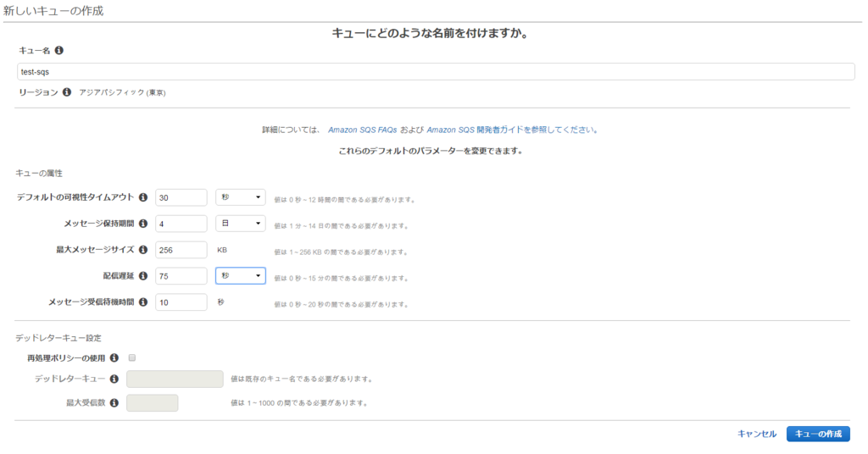
Task: Click the hint text 値は 1 ~ 1000 の間である必要があります
Action: pyautogui.click(x=299, y=403)
